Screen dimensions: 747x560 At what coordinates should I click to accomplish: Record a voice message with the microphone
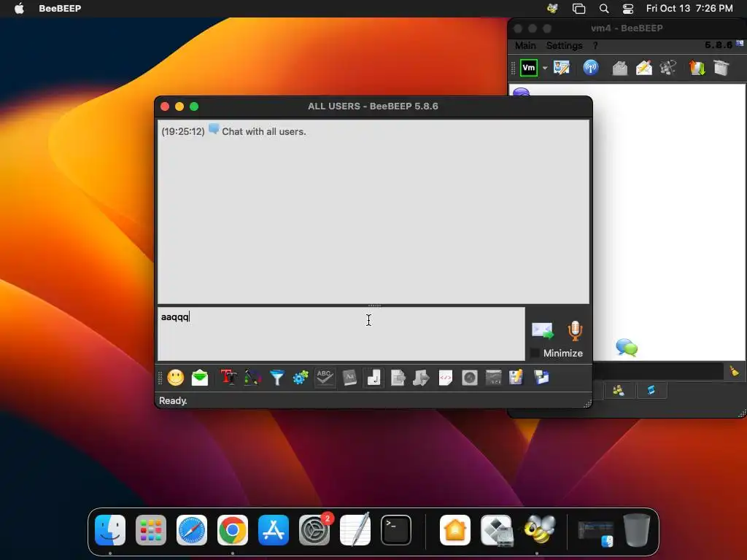point(575,330)
